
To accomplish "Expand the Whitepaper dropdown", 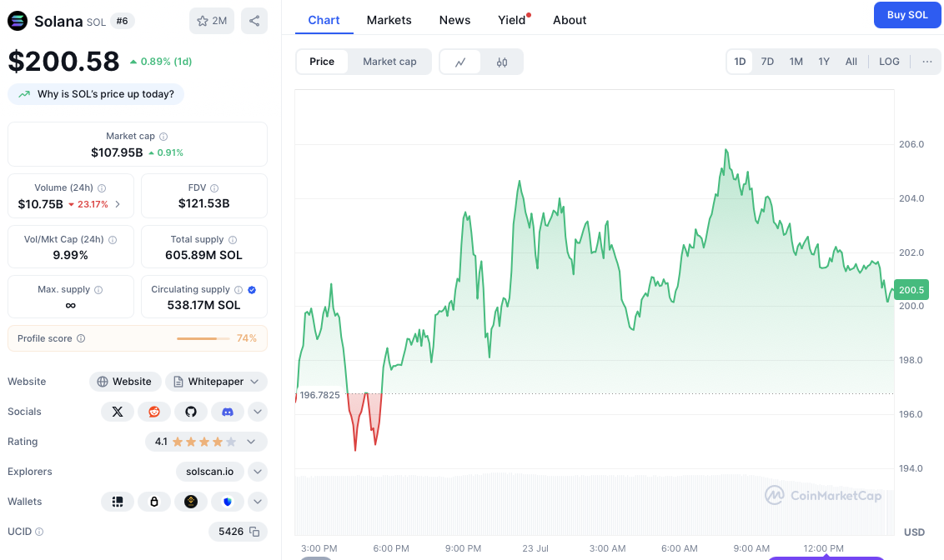I will click(217, 382).
